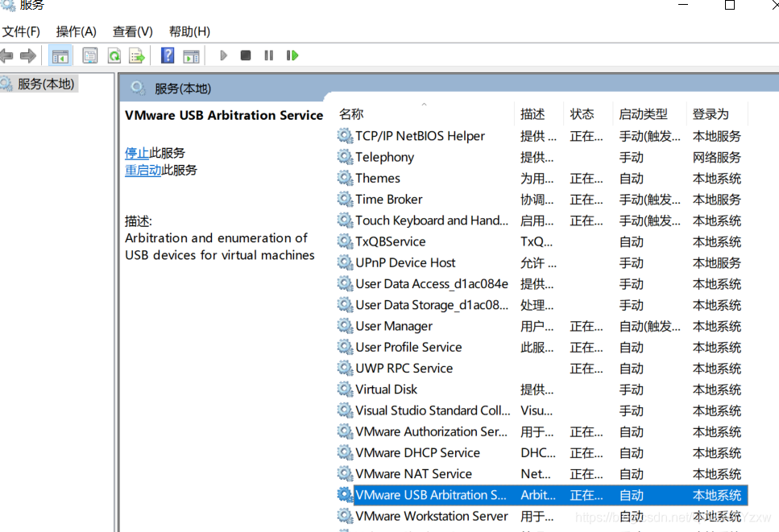Click the Forward arrow in the toolbar
This screenshot has height=532, width=779.
[x=28, y=56]
